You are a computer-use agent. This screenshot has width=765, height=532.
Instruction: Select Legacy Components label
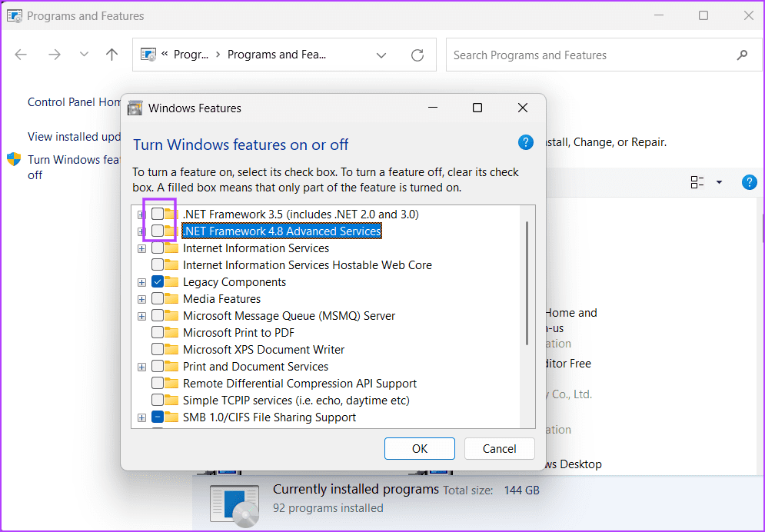(x=234, y=282)
